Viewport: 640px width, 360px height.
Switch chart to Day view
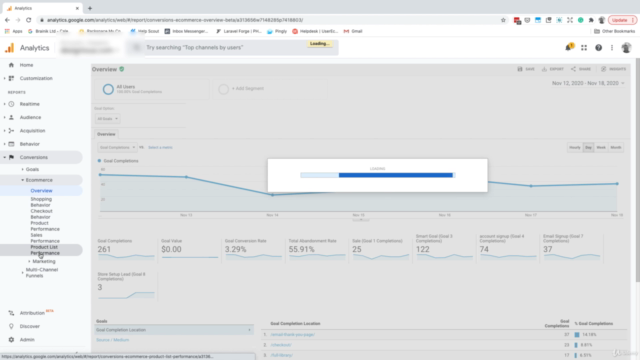pos(588,147)
